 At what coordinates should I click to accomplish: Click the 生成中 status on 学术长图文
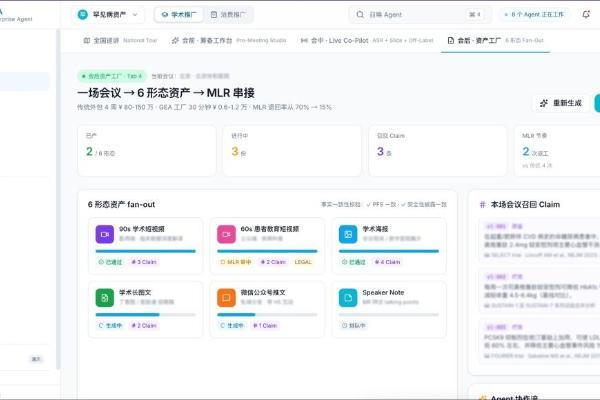[x=110, y=326]
